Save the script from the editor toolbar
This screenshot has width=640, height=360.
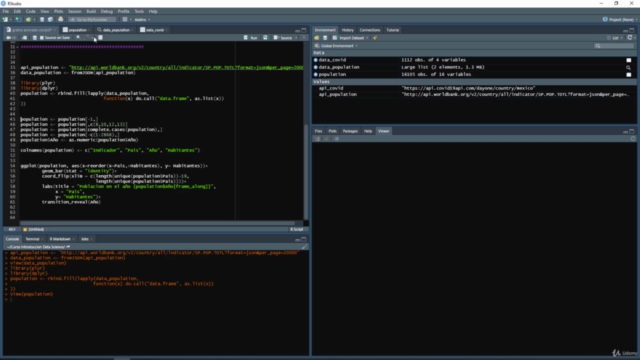[x=35, y=38]
